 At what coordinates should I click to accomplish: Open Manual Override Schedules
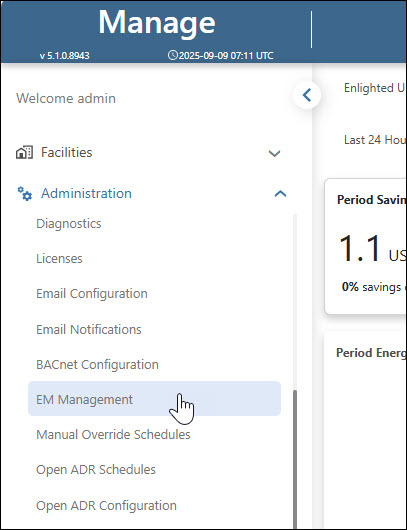click(x=113, y=434)
